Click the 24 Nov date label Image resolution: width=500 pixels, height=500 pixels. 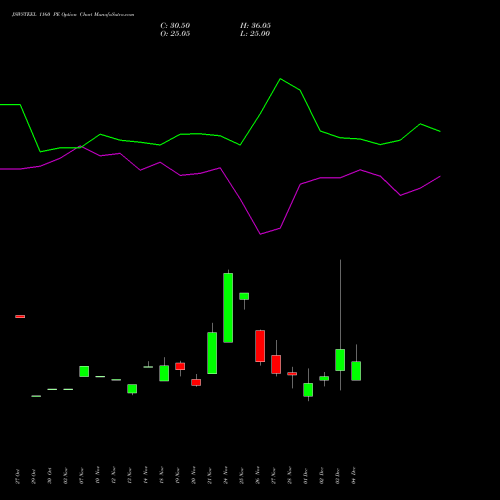226,476
